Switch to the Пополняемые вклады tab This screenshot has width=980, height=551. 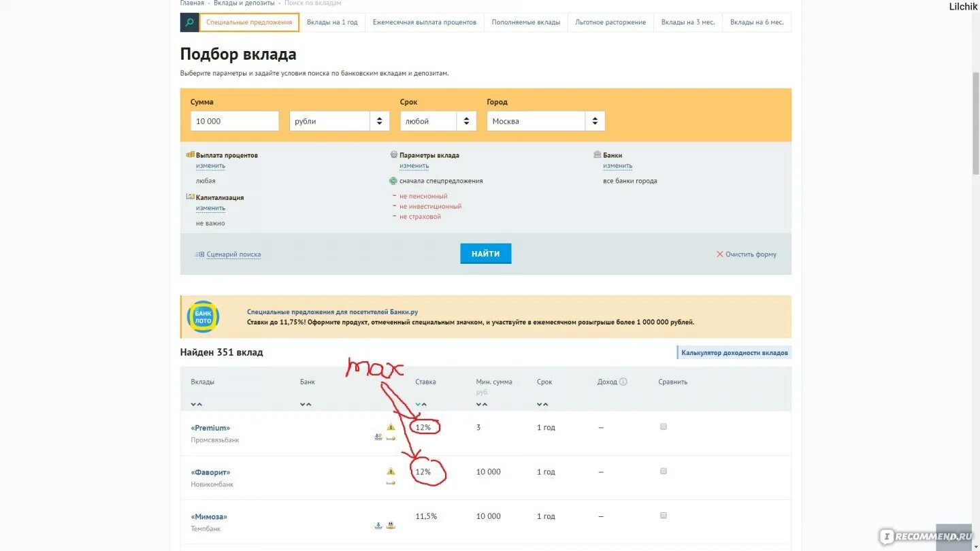point(526,22)
